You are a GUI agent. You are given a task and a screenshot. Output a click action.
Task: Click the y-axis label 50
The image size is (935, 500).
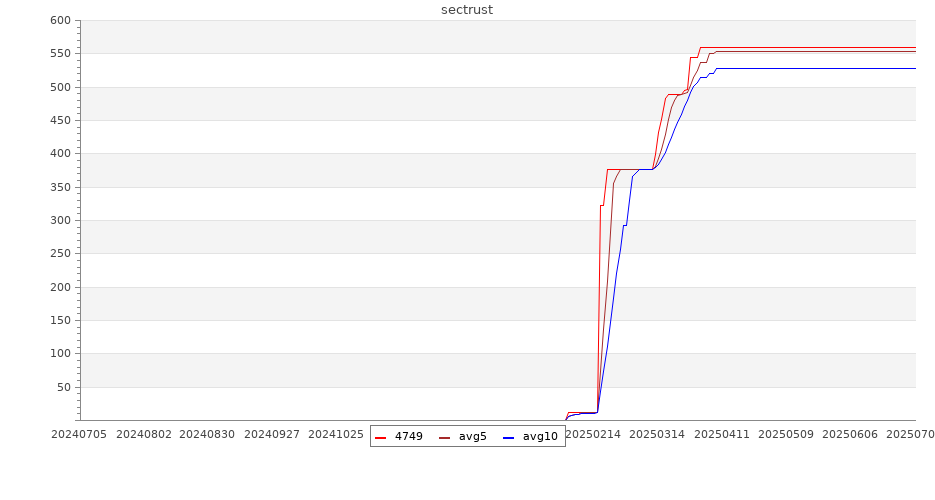point(64,387)
